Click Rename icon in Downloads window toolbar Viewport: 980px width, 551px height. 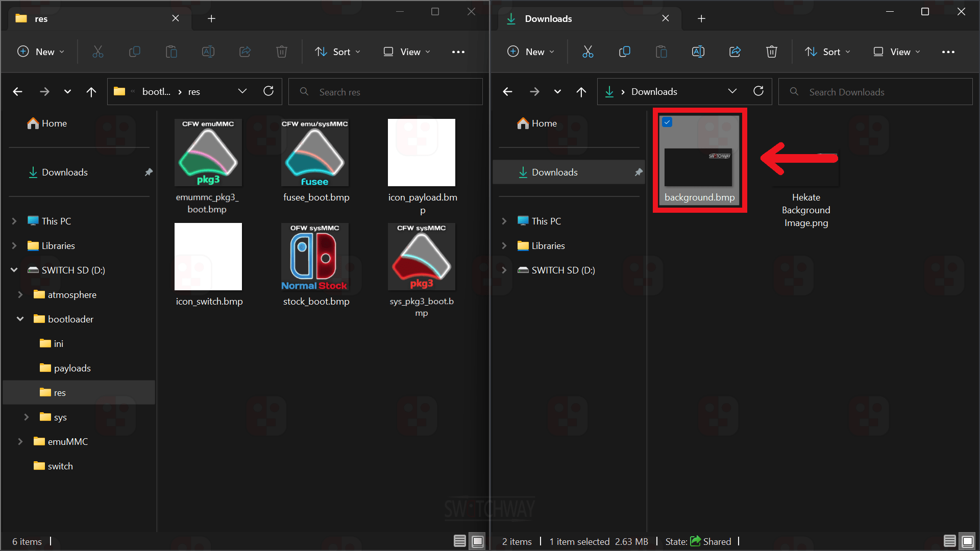point(698,52)
